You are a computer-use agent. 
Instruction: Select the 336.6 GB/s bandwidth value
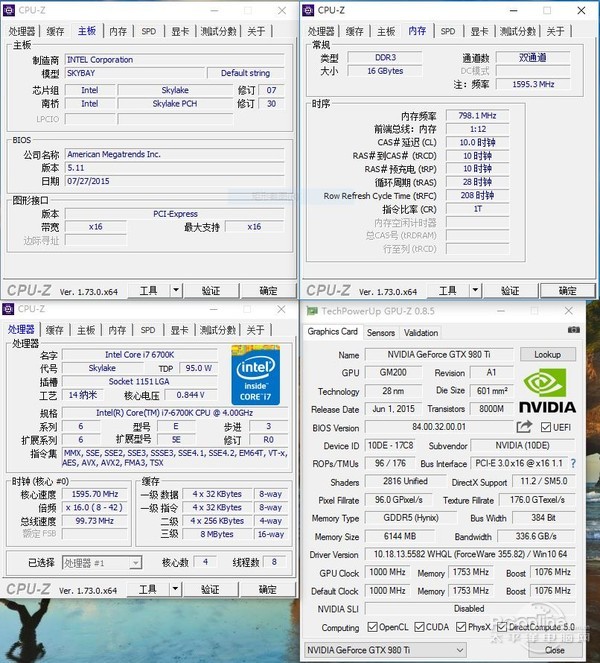coord(536,536)
